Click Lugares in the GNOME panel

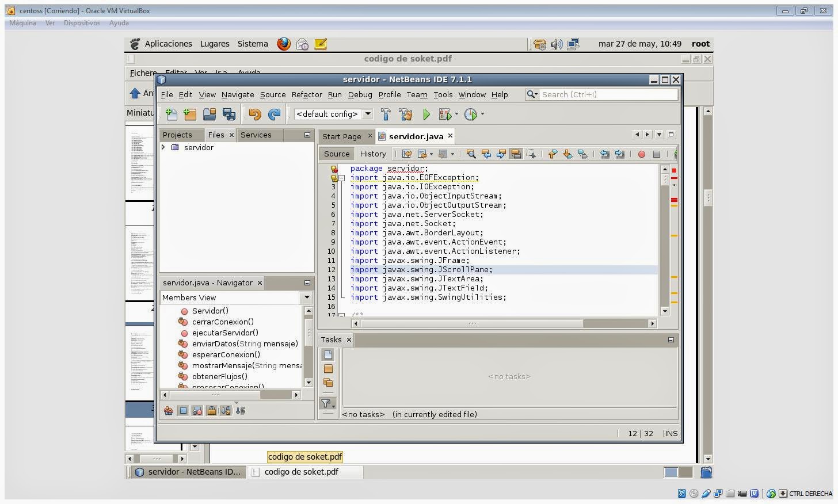[x=215, y=44]
